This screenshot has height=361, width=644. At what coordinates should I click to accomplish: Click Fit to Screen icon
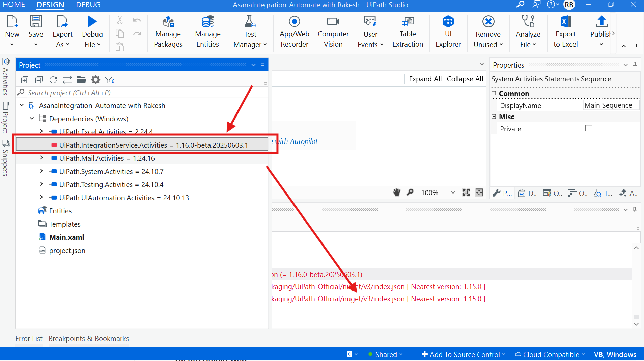point(466,192)
